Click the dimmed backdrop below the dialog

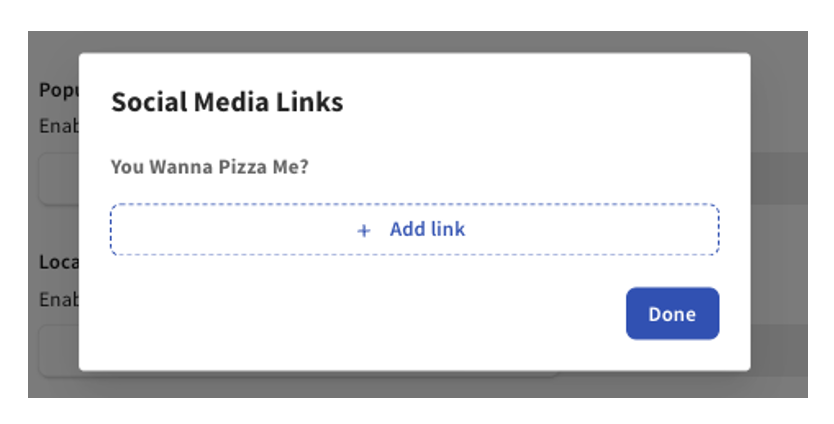pos(400,385)
